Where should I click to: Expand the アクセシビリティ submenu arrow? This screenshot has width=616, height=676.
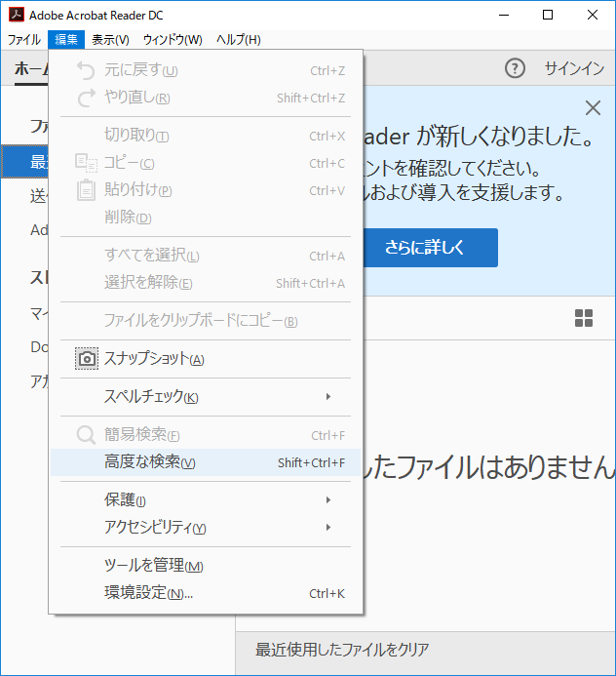pos(328,528)
